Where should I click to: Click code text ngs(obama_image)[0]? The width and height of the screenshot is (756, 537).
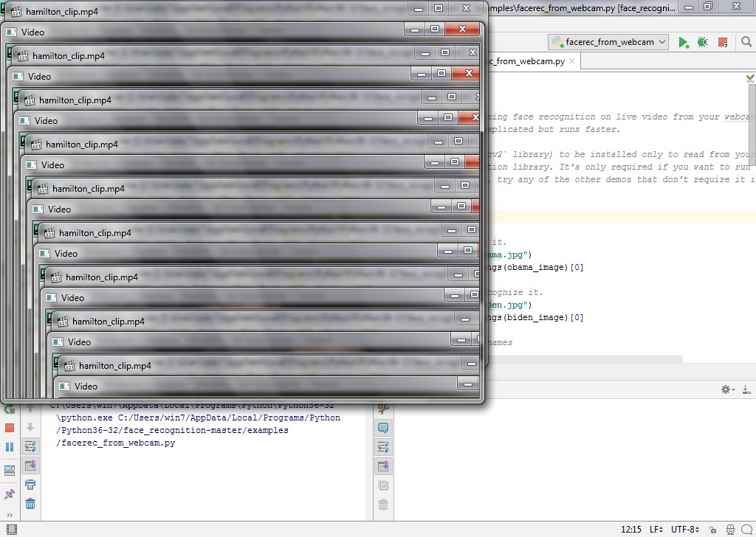coord(535,267)
